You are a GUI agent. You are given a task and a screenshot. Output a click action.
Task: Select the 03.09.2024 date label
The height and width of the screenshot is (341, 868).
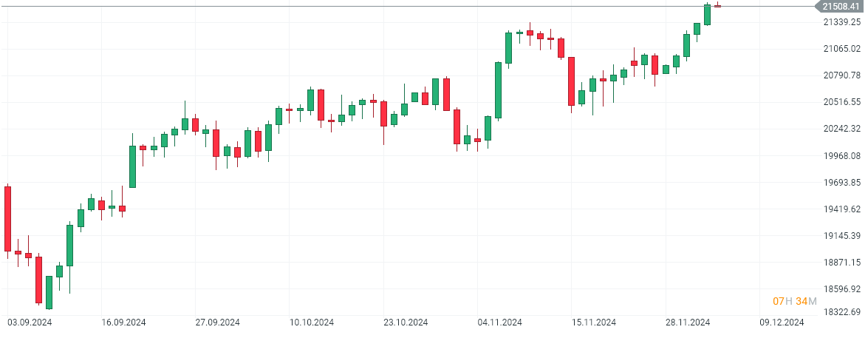coord(29,323)
